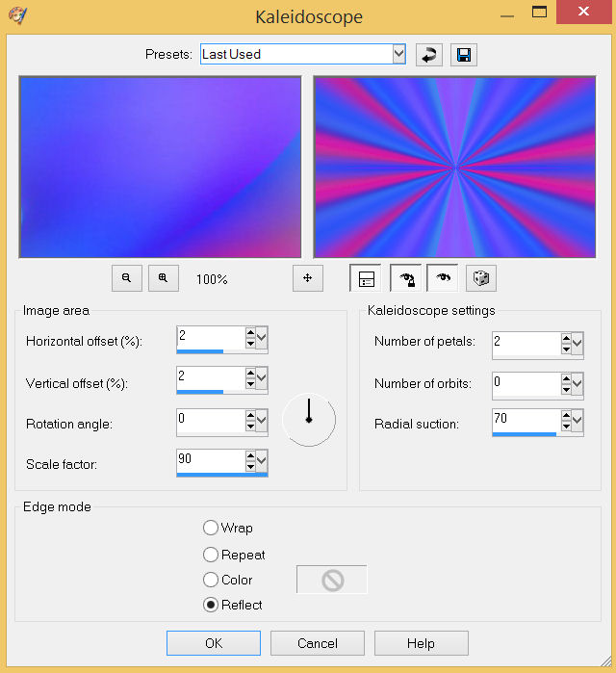
Task: Select the Repeat edge mode
Action: (x=211, y=555)
